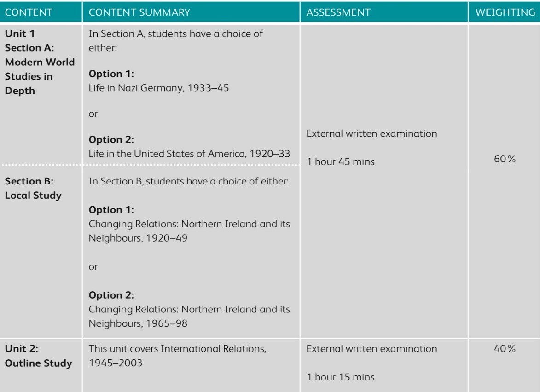
Task: Click the 60% weighting value
Action: 504,159
